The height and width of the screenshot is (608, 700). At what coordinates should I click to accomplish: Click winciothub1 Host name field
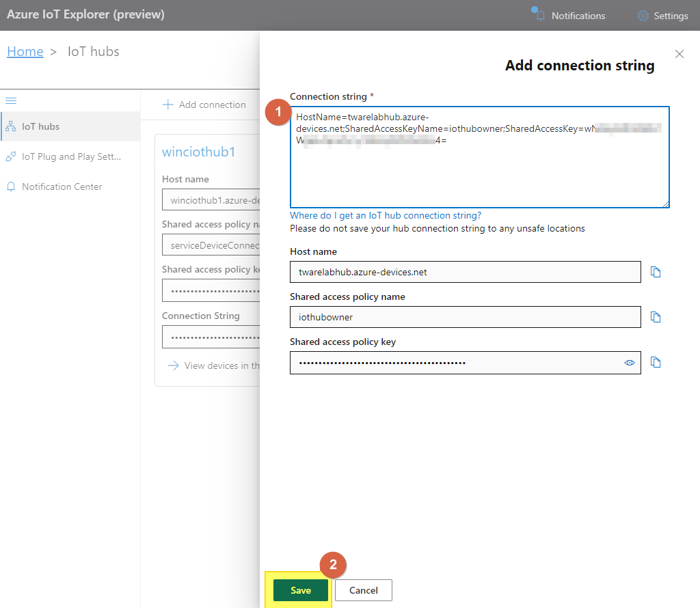211,200
